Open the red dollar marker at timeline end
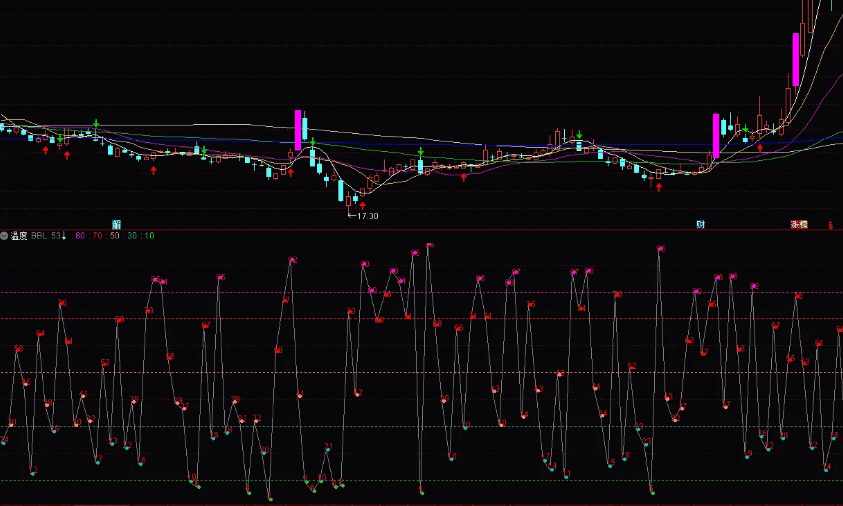This screenshot has width=843, height=506. tap(831, 225)
